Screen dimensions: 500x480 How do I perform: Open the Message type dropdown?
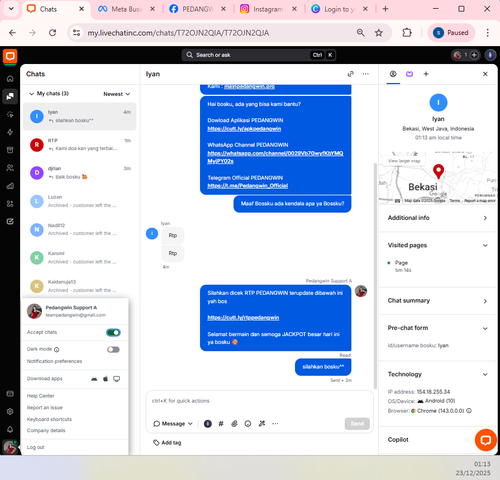[173, 424]
